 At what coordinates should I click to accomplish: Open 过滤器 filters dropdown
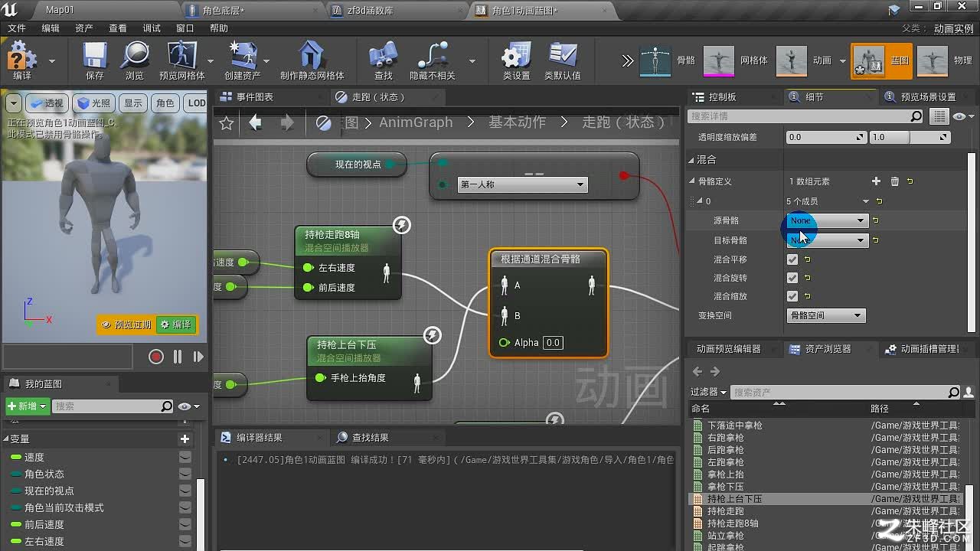click(x=708, y=392)
